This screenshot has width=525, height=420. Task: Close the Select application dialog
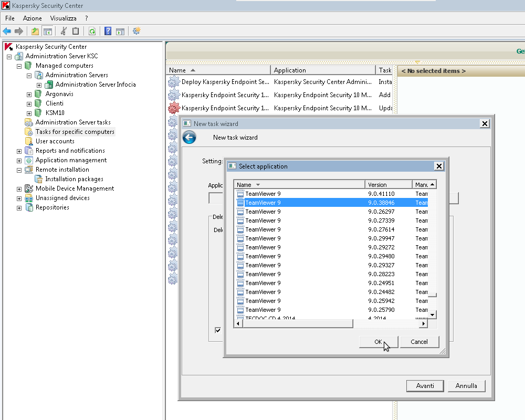point(439,166)
